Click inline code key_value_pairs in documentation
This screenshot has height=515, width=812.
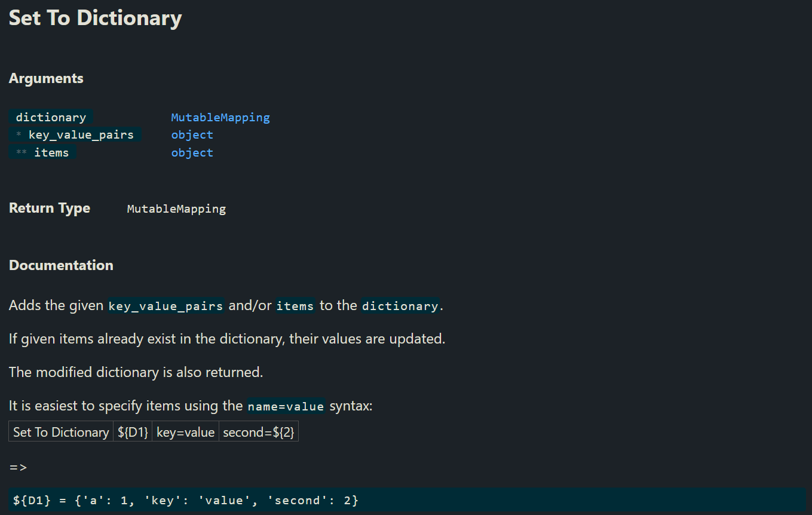[166, 306]
